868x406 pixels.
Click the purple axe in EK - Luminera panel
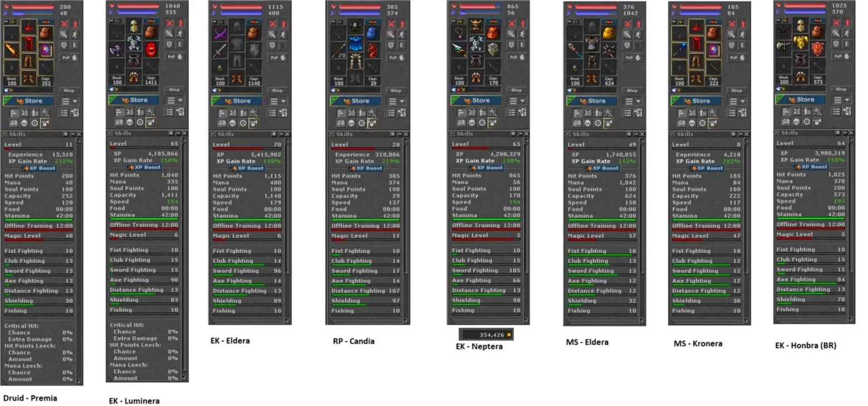(117, 50)
